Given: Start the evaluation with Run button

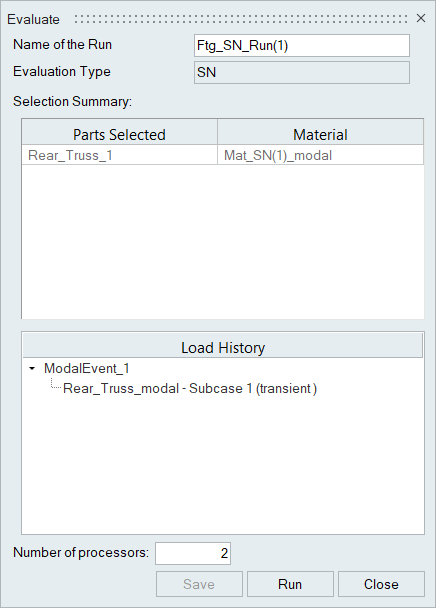Looking at the screenshot, I should [290, 584].
